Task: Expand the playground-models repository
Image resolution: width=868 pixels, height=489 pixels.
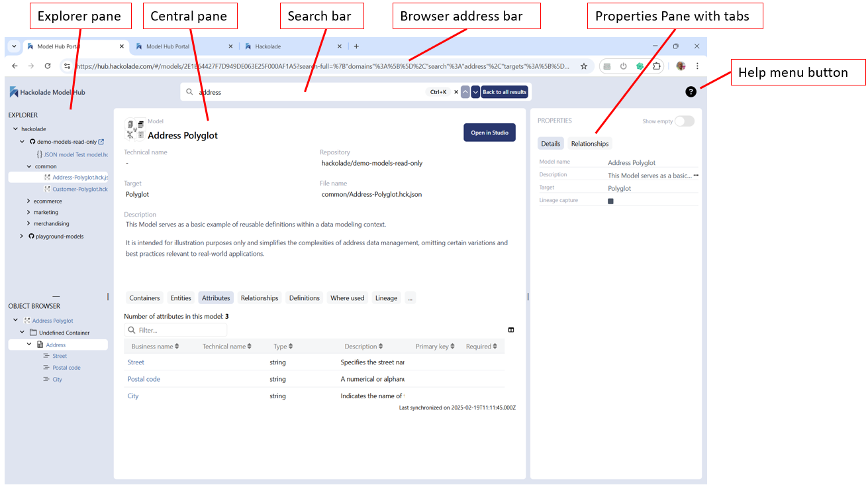Action: pyautogui.click(x=21, y=236)
